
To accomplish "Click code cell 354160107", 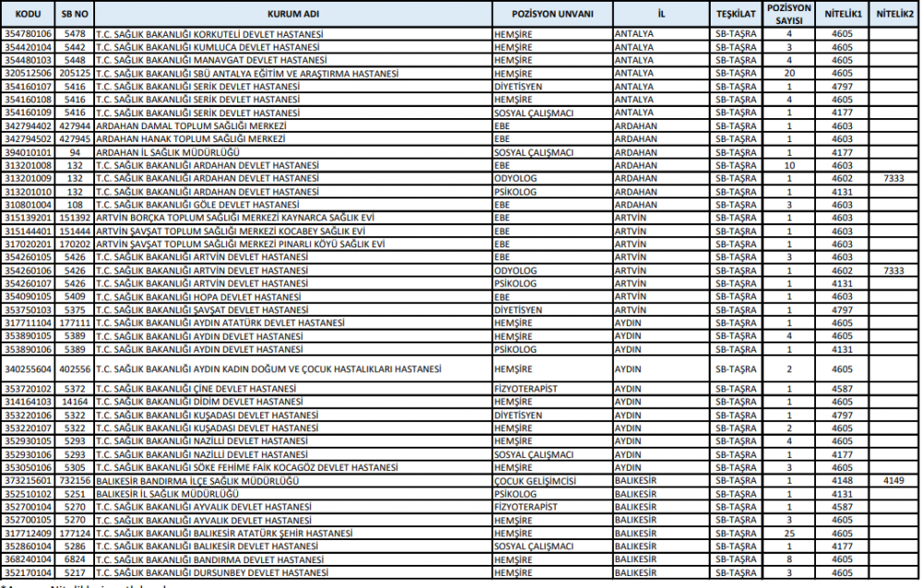I will [x=29, y=87].
